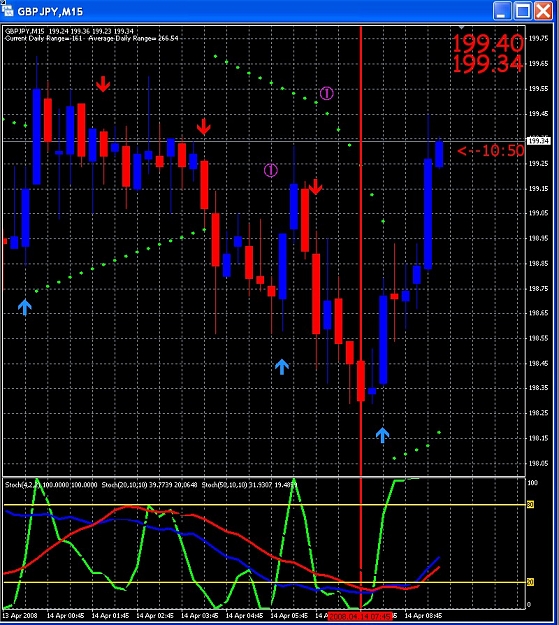Click 199.55 on the price scale

point(538,88)
